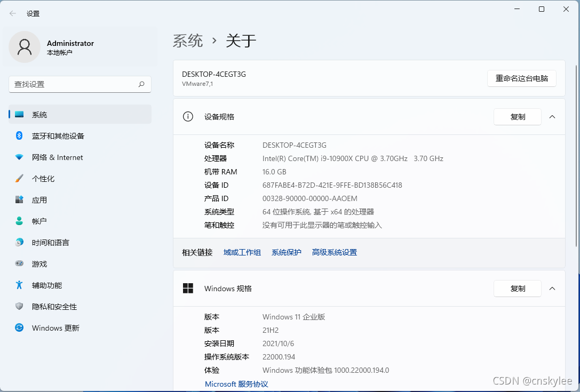Copy Windows specifications with 复制 button
This screenshot has width=580, height=392.
[518, 289]
